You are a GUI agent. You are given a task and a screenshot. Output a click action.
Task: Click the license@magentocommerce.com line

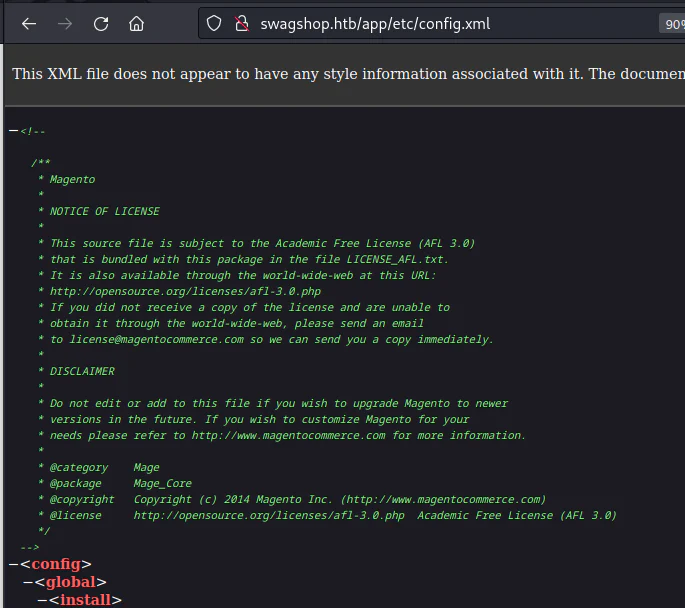(x=266, y=339)
